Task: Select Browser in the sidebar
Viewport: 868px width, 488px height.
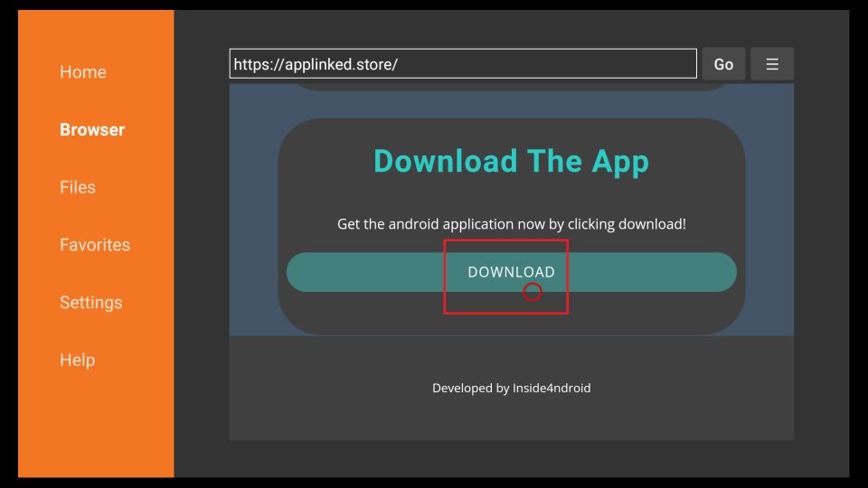Action: pos(92,129)
